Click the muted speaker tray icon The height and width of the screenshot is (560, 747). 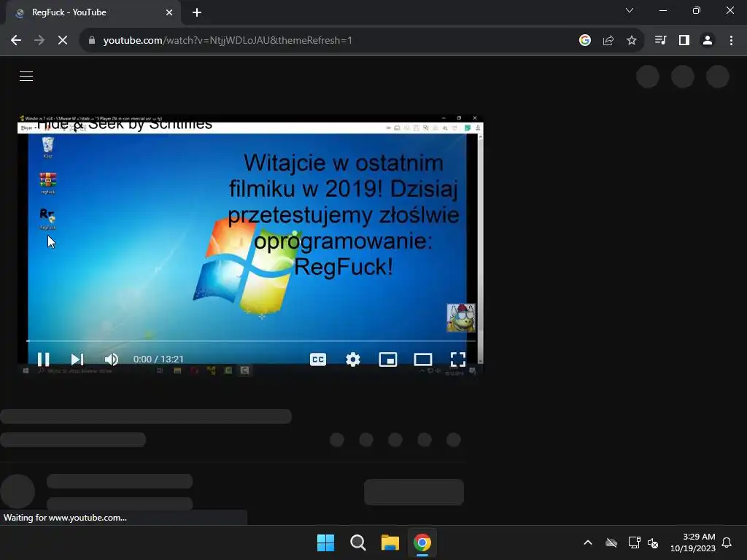pyautogui.click(x=653, y=542)
